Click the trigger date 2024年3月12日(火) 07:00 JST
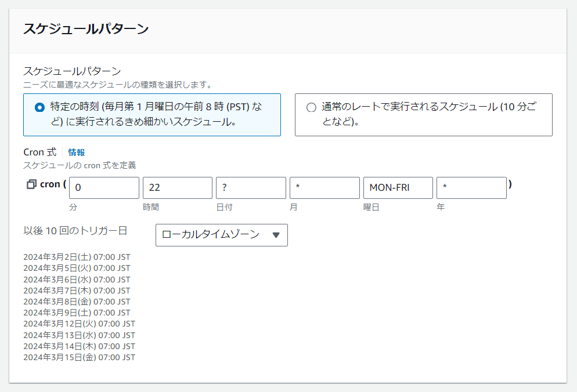This screenshot has height=392, width=577. pyautogui.click(x=79, y=324)
